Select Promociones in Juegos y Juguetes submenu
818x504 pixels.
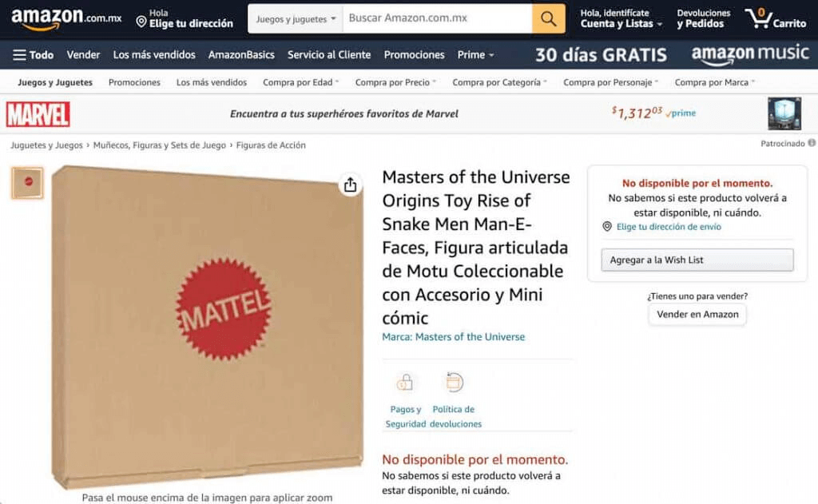click(x=134, y=82)
